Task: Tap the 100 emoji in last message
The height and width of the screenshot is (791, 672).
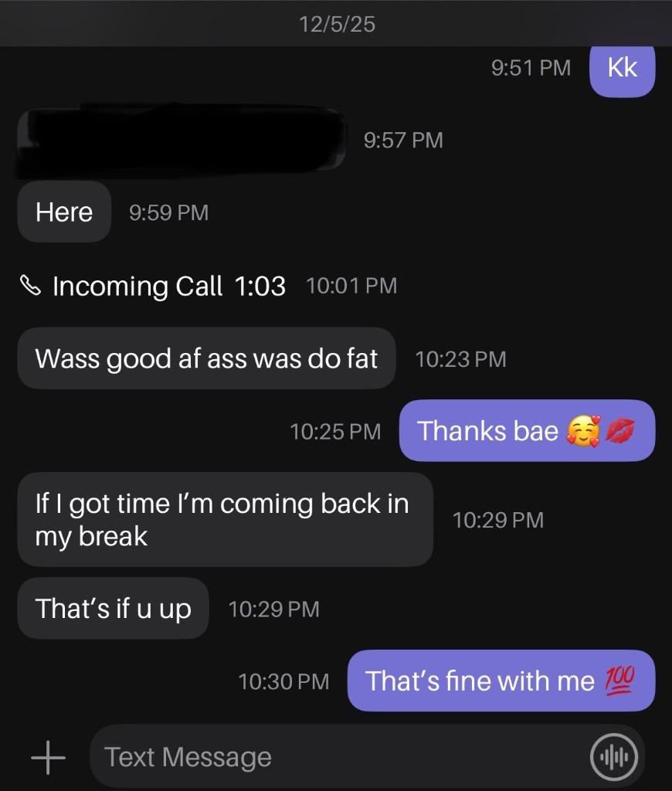Action: (x=620, y=680)
